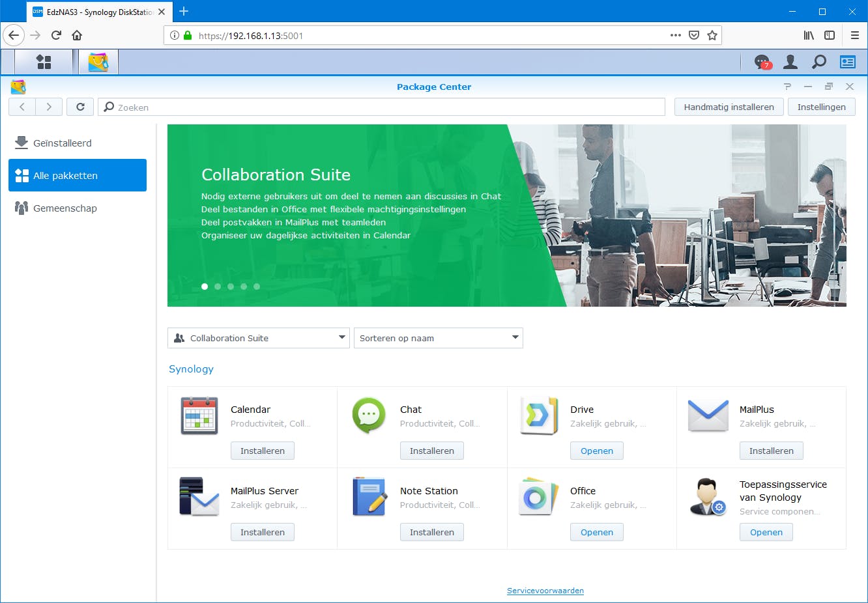Open the DSM Main Menu grid icon

click(x=44, y=62)
